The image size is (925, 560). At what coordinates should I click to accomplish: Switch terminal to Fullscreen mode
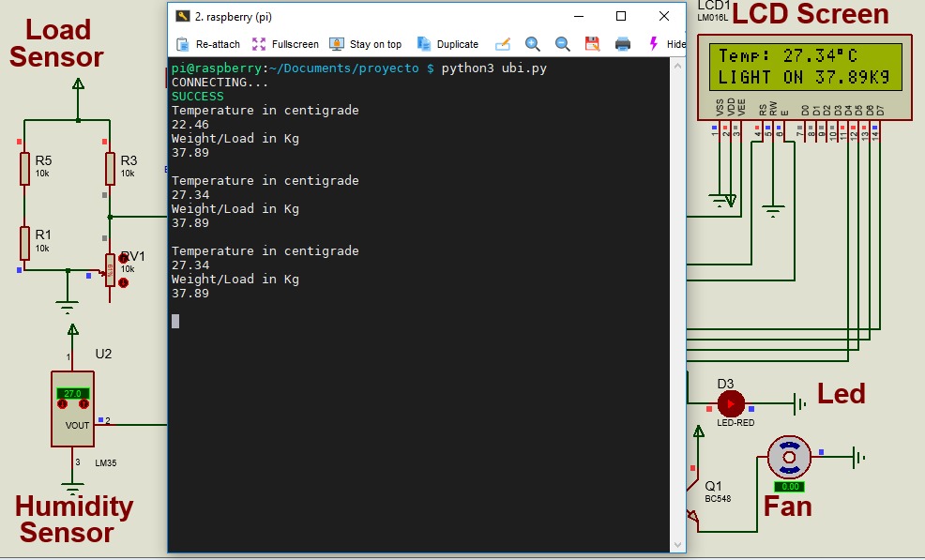tap(285, 44)
